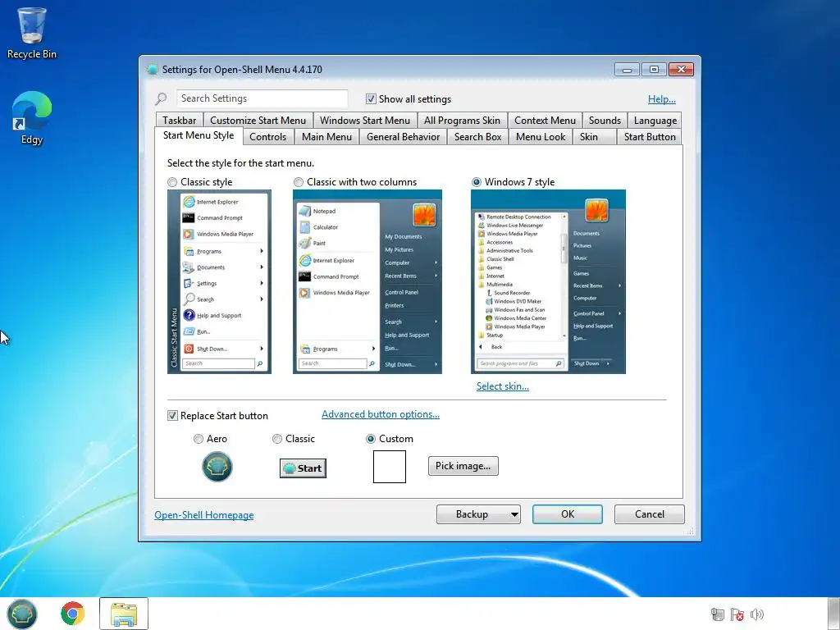Viewport: 840px width, 630px height.
Task: Click the Windows 7 style preview thumbnail
Action: [x=548, y=282]
